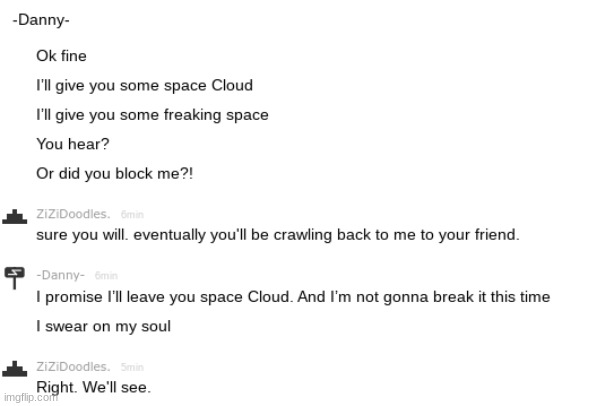The width and height of the screenshot is (614, 406).
Task: Select message 'I'll give you some freaking space'
Action: (x=152, y=115)
